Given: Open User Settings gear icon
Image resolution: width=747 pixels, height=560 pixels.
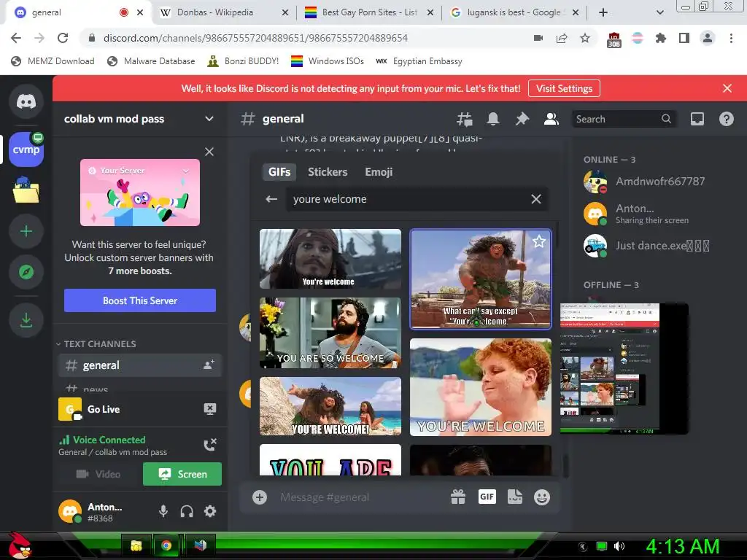Looking at the screenshot, I should [210, 511].
